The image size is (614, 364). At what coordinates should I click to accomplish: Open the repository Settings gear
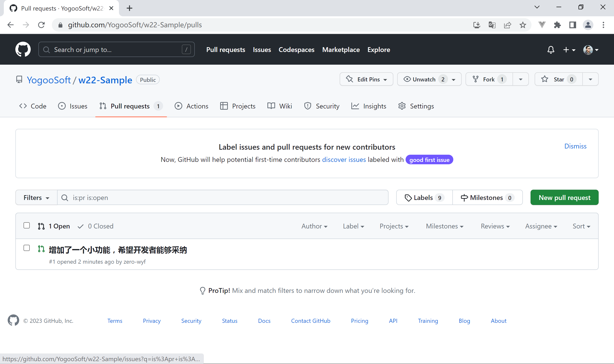pyautogui.click(x=402, y=106)
